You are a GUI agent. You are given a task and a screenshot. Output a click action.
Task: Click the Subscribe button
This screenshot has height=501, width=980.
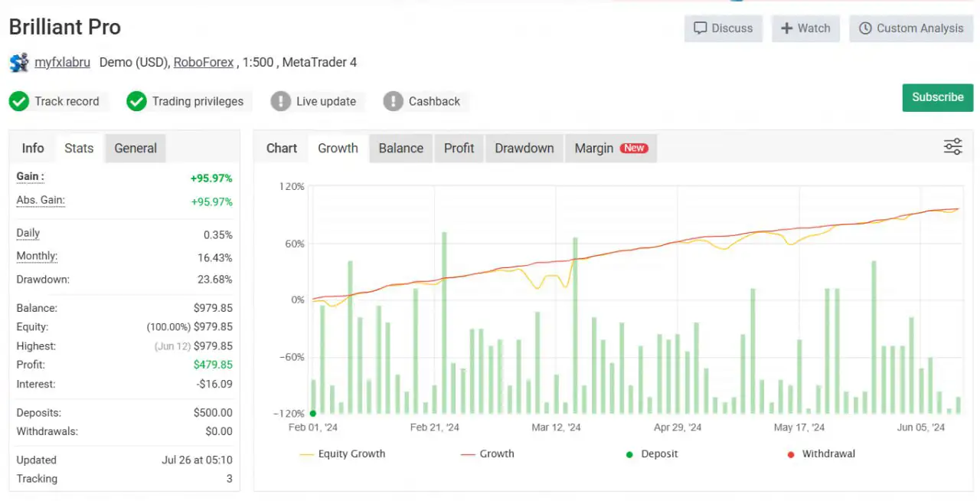click(937, 97)
